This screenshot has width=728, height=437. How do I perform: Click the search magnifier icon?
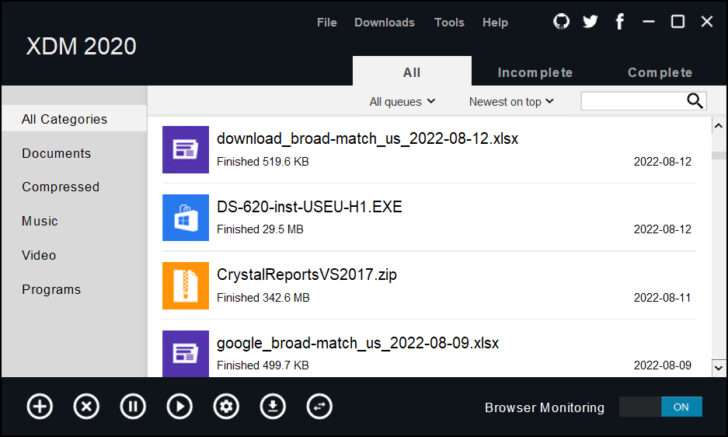(x=695, y=101)
